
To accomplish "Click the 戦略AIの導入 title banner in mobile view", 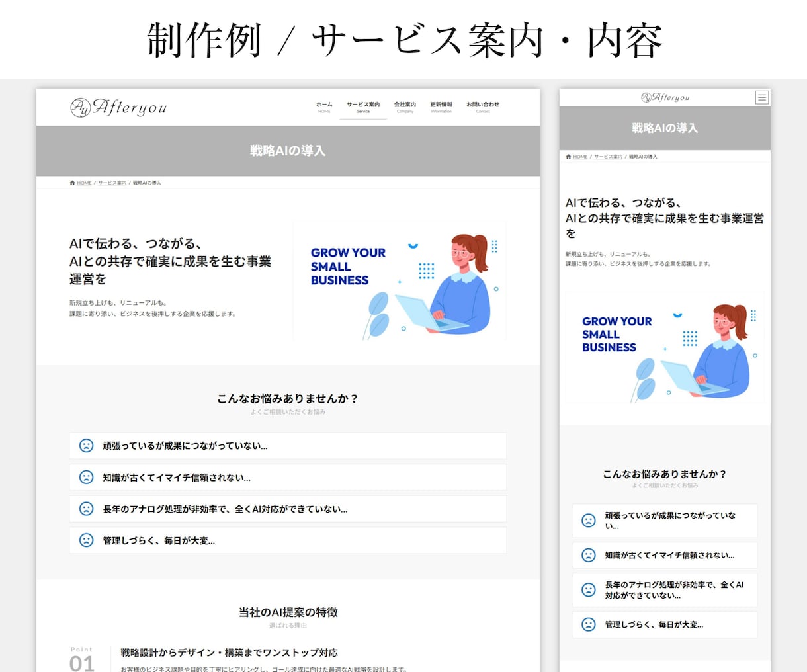I will [665, 128].
